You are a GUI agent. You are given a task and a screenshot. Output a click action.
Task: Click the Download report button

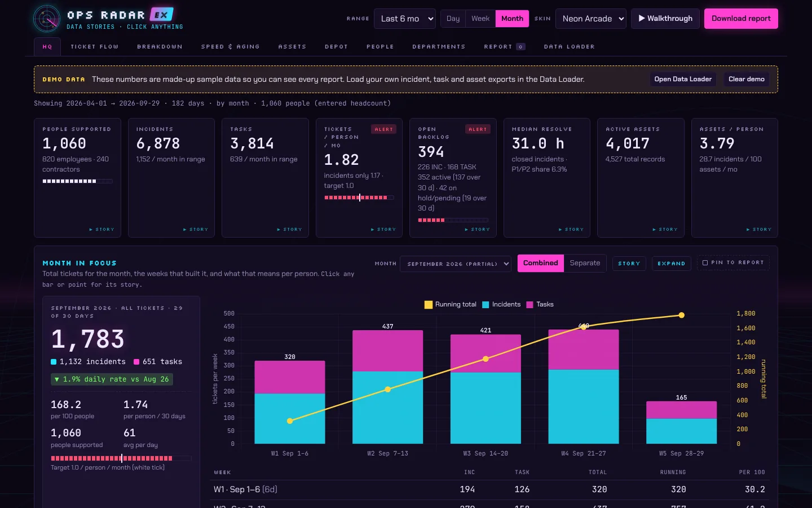point(741,19)
